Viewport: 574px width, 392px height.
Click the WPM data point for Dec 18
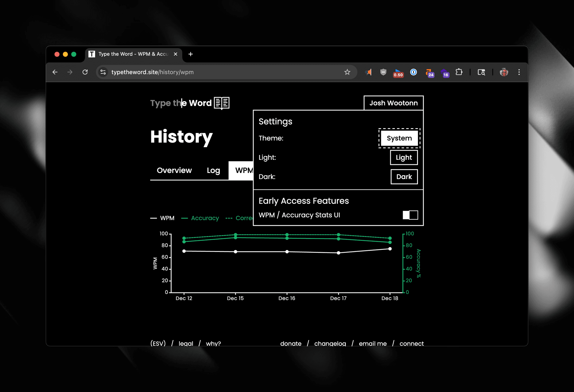[x=390, y=249]
